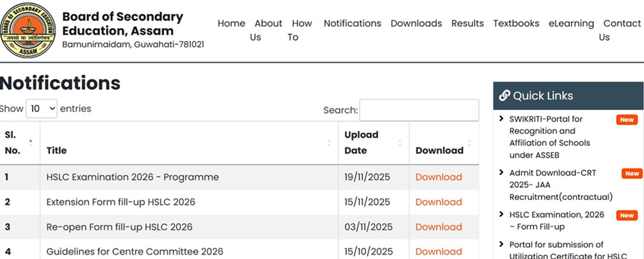Screen dimensions: 644x259
Task: Download Extension Form fill-up HSLC 2026
Action: (439, 202)
